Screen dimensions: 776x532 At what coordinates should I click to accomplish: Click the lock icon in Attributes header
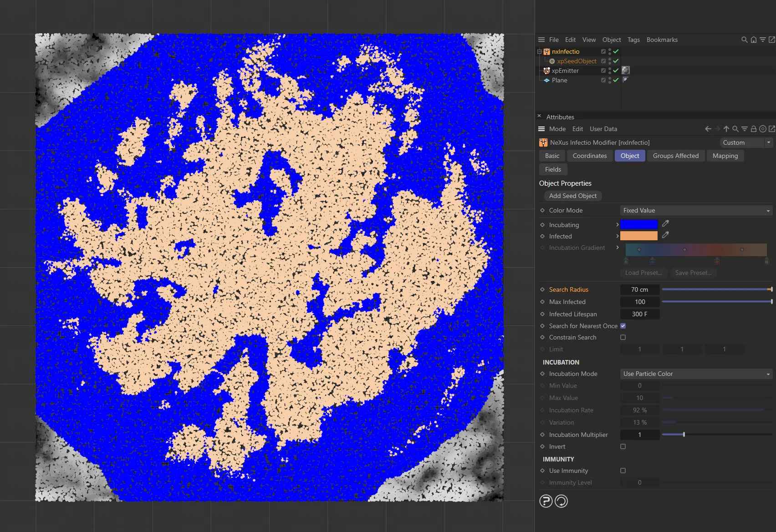click(x=753, y=129)
